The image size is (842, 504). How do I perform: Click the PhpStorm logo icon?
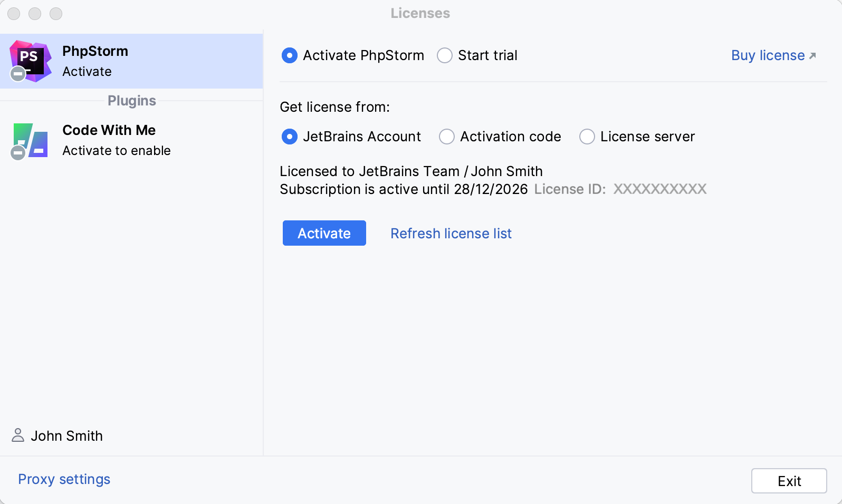point(32,60)
